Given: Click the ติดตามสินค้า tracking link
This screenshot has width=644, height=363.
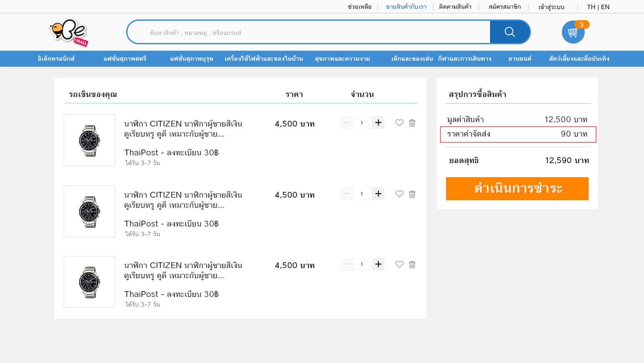Looking at the screenshot, I should coord(455,7).
